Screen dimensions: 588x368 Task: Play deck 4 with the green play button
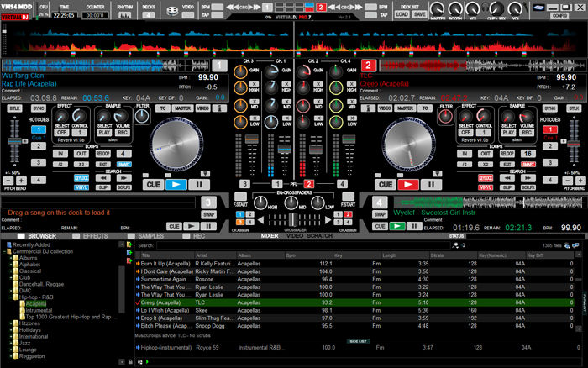click(x=397, y=226)
